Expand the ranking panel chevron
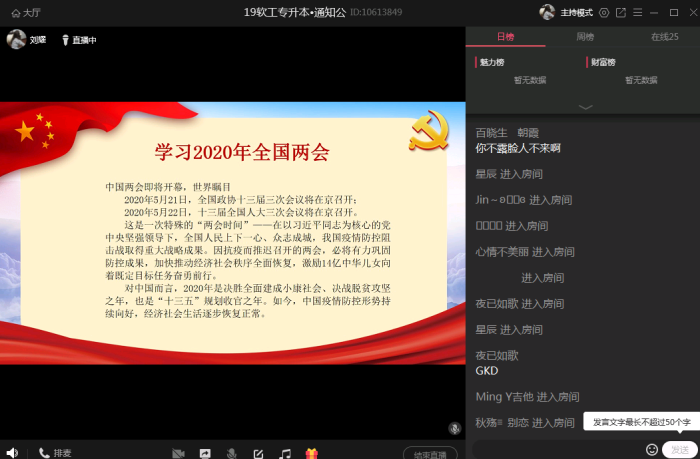This screenshot has width=700, height=459. click(x=585, y=106)
